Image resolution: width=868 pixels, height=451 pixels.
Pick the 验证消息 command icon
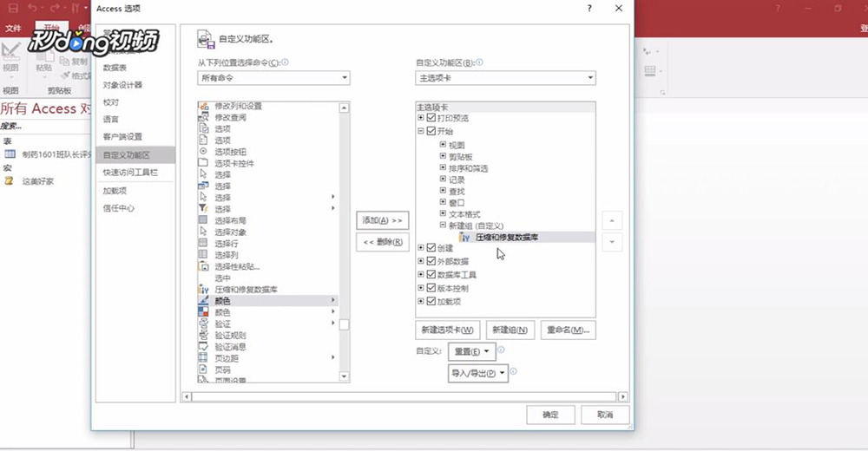click(203, 346)
